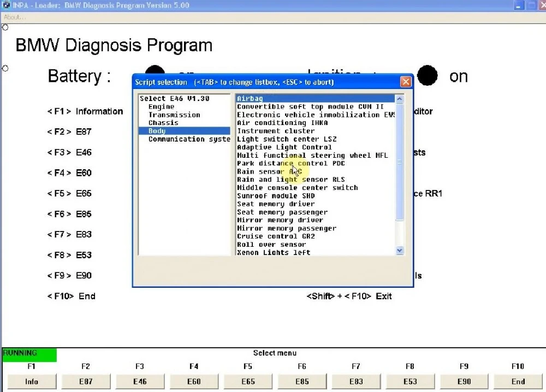Select Light switch center LSZ
The image size is (546, 392).
point(316,139)
